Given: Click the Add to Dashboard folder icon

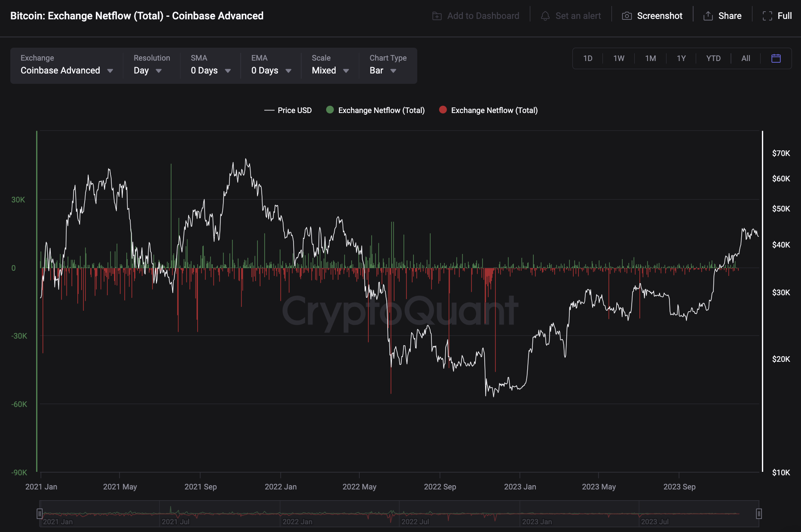Looking at the screenshot, I should tap(437, 16).
